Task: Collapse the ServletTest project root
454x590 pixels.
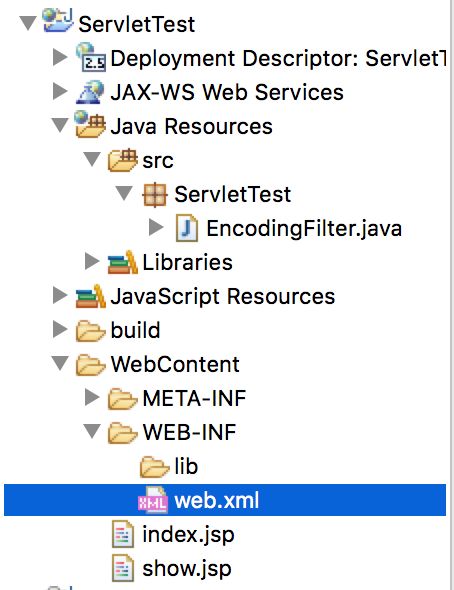Action: coord(28,23)
